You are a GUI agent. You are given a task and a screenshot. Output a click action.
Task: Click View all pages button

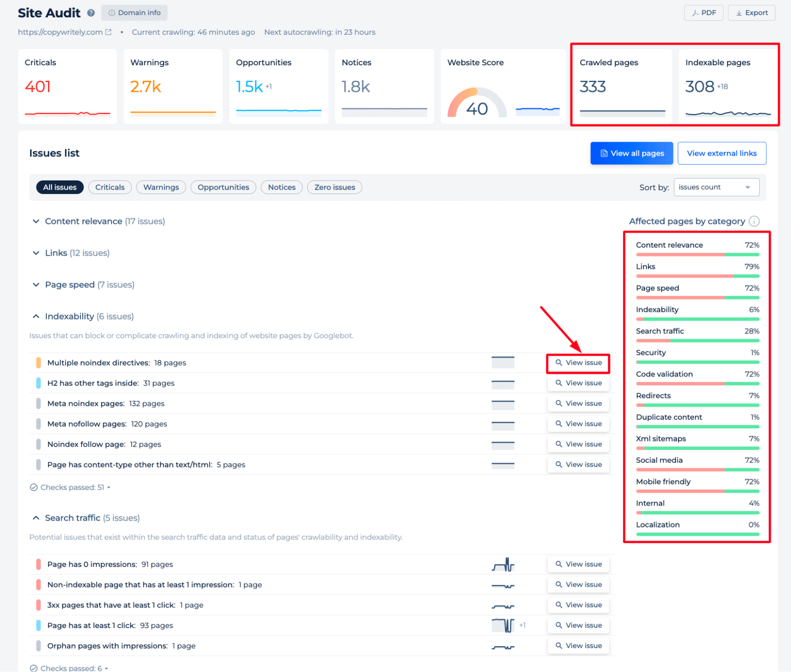(x=632, y=153)
